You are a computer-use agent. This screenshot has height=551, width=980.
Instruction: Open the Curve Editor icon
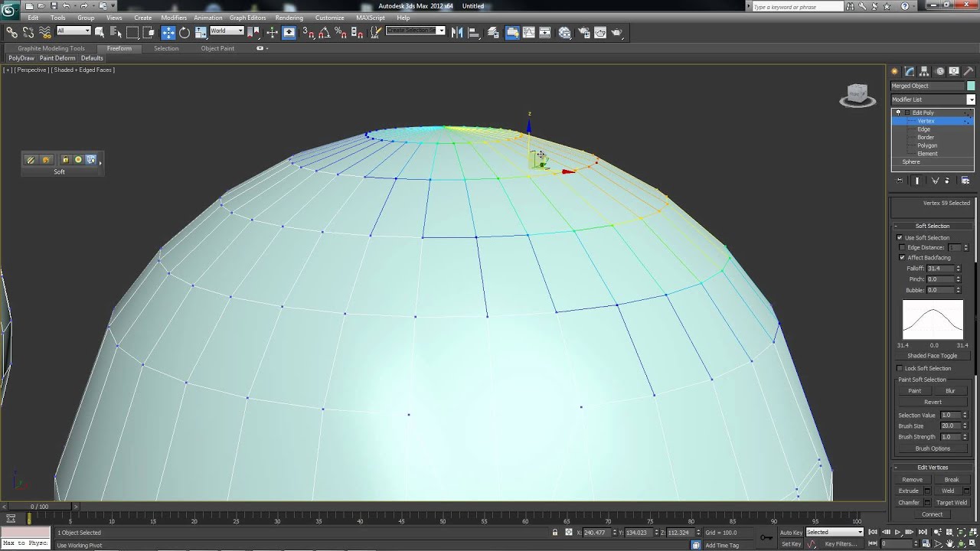(x=529, y=32)
